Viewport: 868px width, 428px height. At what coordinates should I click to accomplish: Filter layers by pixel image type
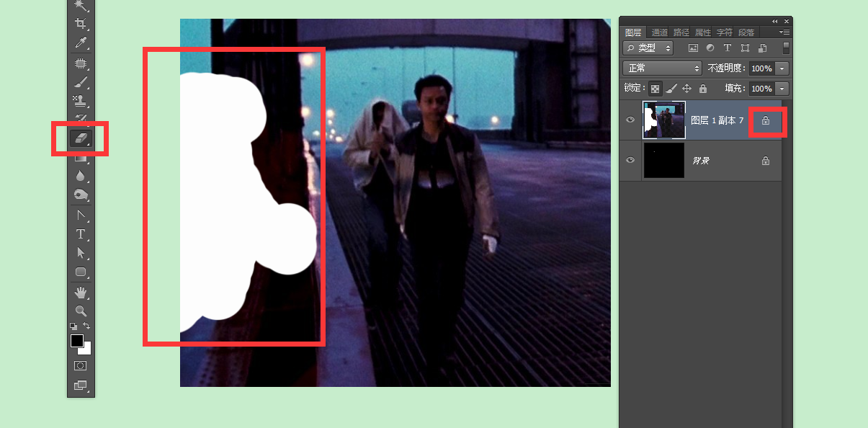click(693, 48)
